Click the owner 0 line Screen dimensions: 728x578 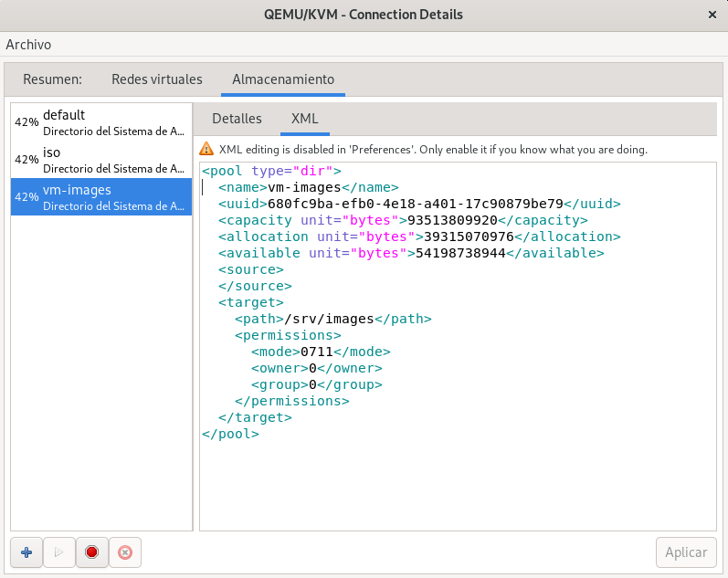click(317, 368)
